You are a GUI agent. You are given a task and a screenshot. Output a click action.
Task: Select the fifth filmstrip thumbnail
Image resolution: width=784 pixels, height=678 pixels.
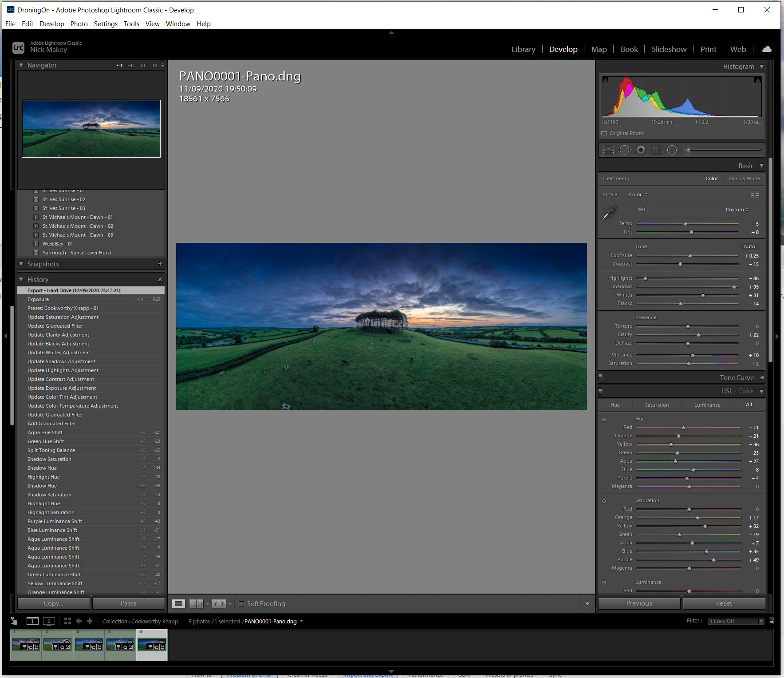click(x=152, y=645)
